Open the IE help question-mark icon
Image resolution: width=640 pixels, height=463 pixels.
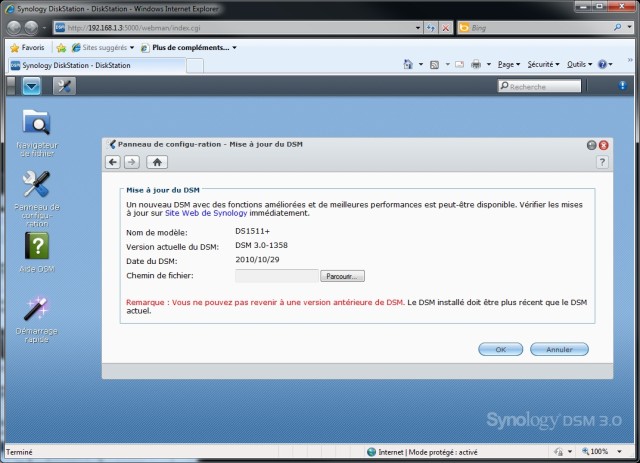tap(602, 65)
